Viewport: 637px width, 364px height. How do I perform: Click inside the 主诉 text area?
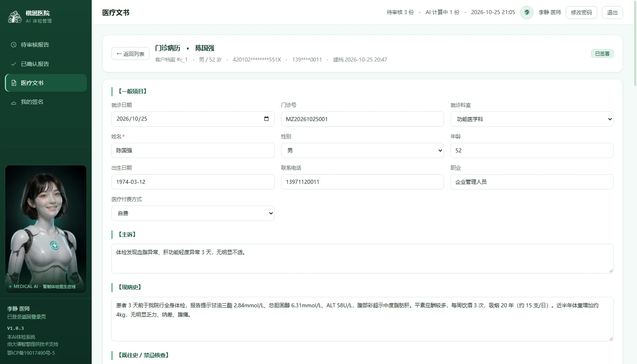pyautogui.click(x=362, y=259)
